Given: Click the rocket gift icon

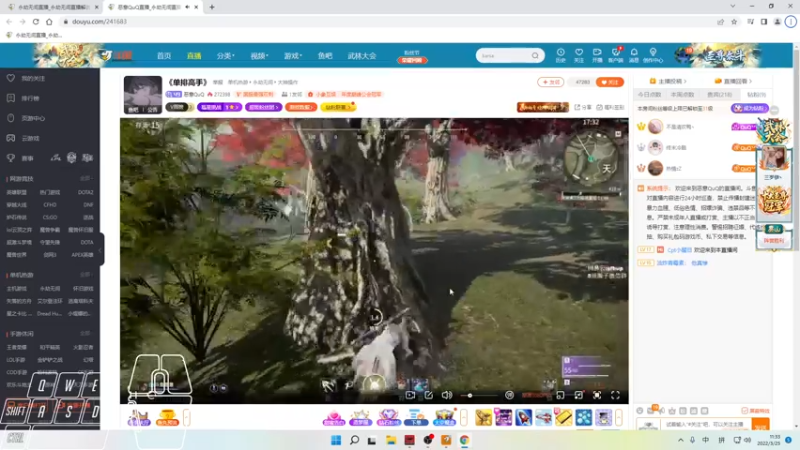Looking at the screenshot, I should coord(523,417).
